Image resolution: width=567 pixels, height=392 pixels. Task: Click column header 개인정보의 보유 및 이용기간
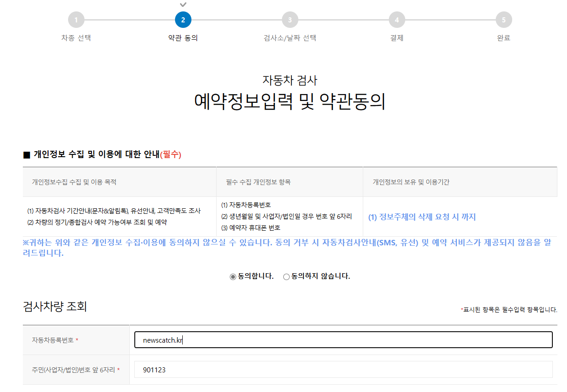tap(411, 182)
